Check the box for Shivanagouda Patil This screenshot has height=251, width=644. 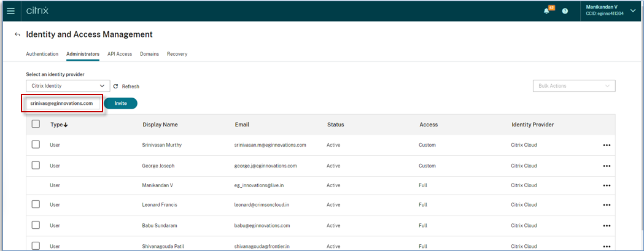(x=36, y=245)
